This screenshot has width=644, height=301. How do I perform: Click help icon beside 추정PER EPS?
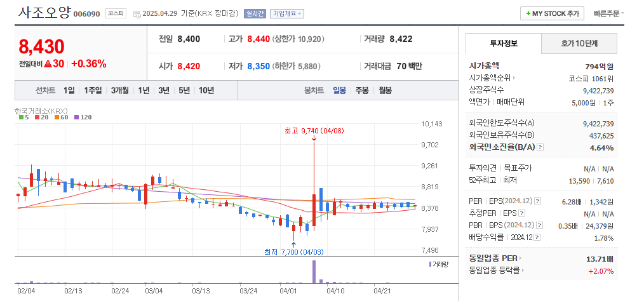pos(521,213)
